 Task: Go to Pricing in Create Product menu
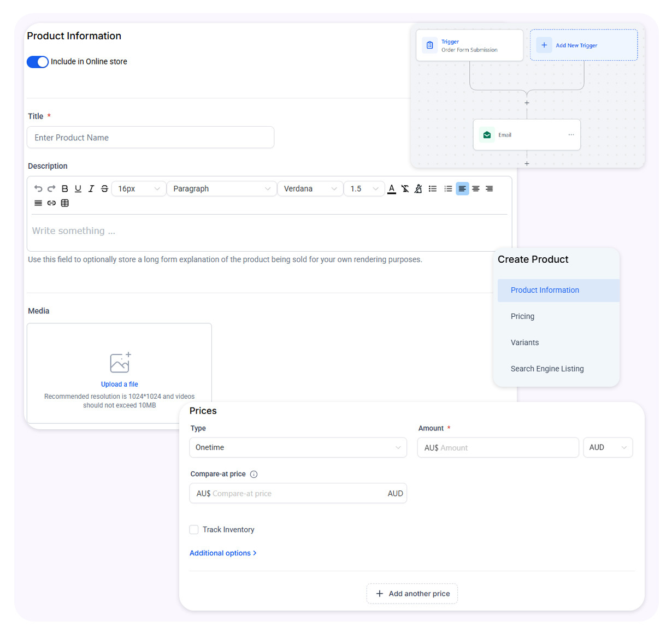[x=522, y=316]
